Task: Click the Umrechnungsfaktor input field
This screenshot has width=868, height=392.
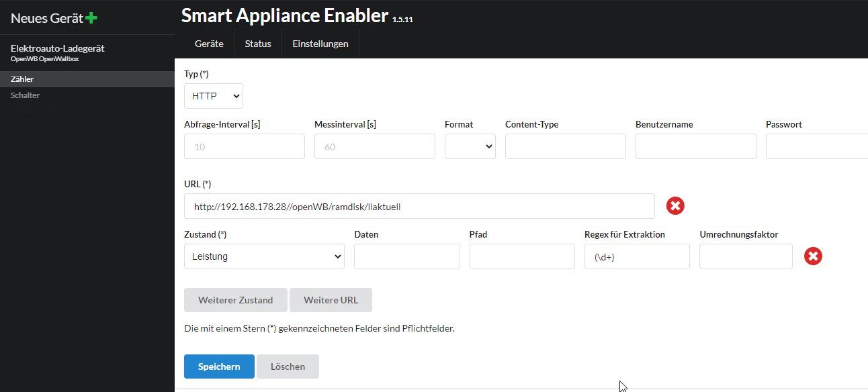Action: [746, 256]
